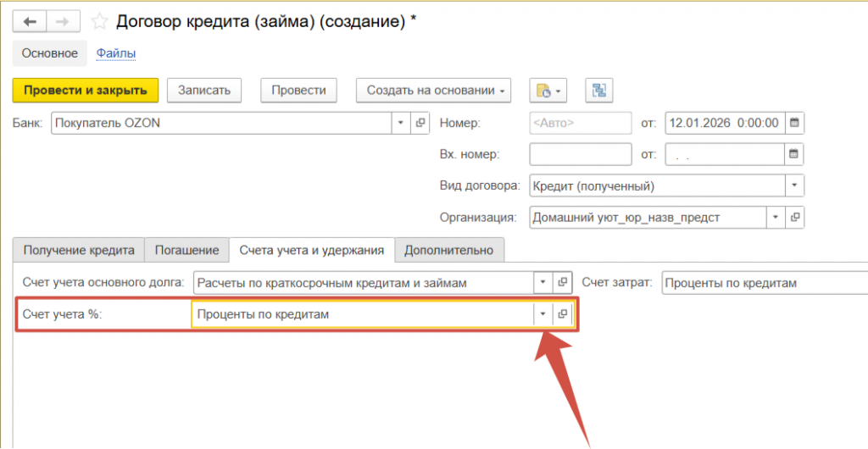Click the document structure icon in toolbar
868x449 pixels.
(598, 91)
